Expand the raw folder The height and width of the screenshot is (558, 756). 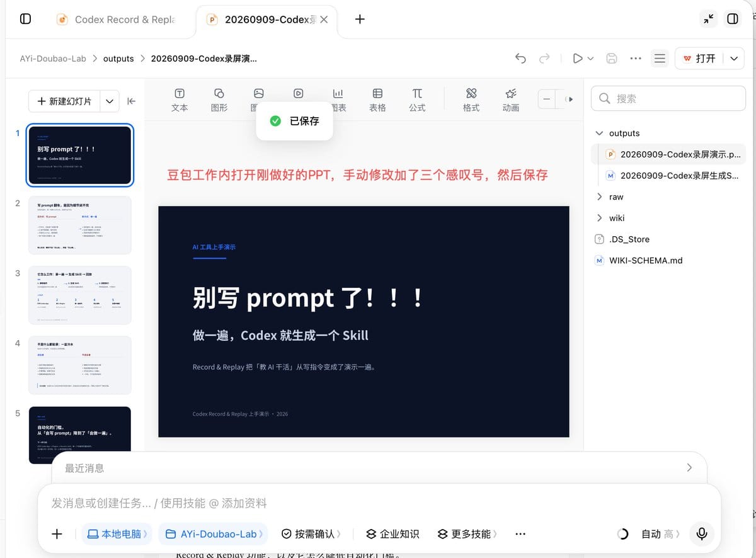599,197
